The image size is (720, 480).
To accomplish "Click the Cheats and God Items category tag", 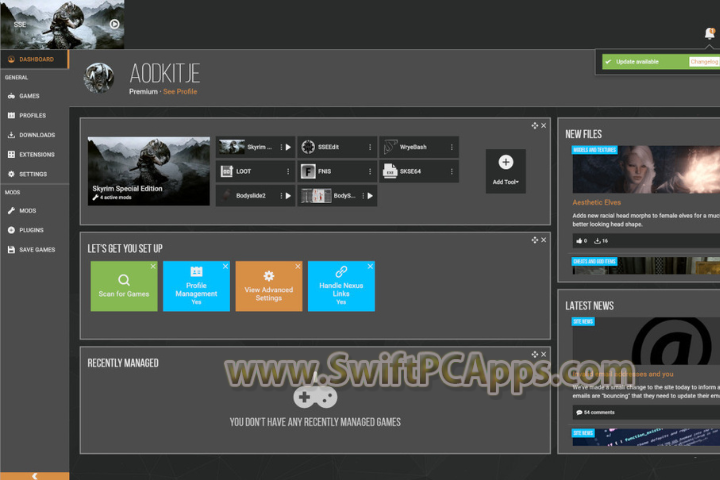I will tap(594, 261).
